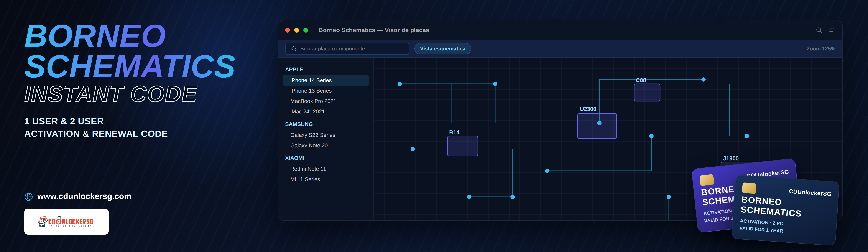Screen dimensions: 868x252
Task: Toggle the Vista esquematica view pill
Action: coord(442,49)
